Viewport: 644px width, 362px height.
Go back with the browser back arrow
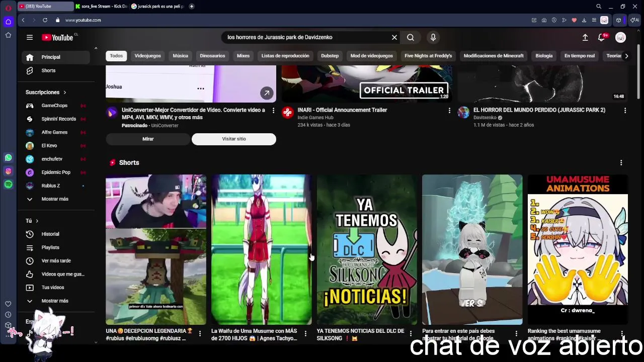23,20
